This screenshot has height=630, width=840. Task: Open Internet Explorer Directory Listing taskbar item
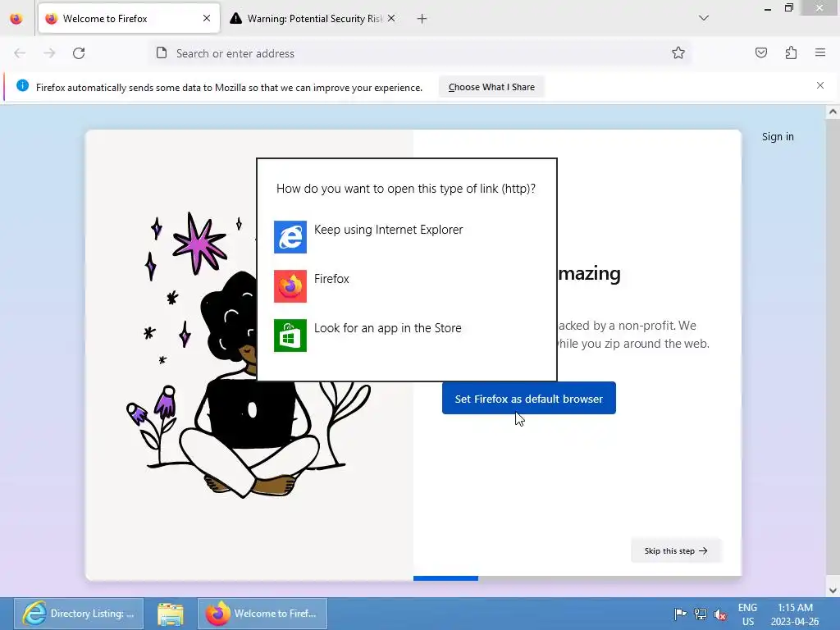pos(79,614)
